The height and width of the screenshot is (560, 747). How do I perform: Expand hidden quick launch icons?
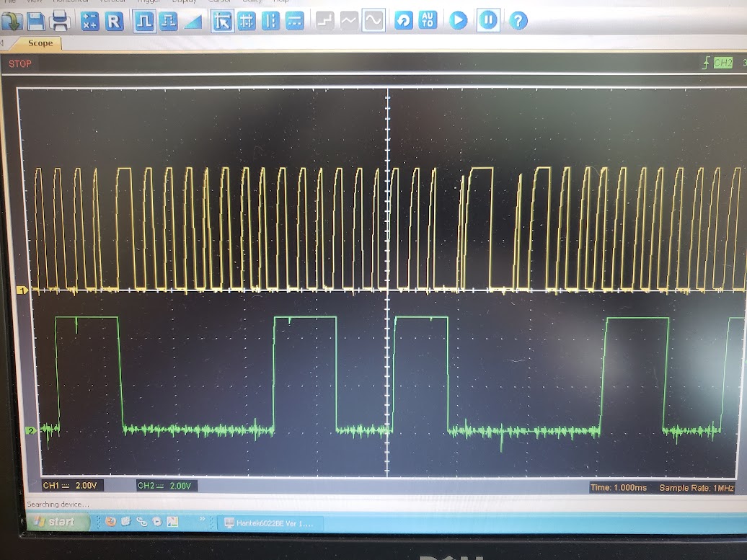click(202, 518)
